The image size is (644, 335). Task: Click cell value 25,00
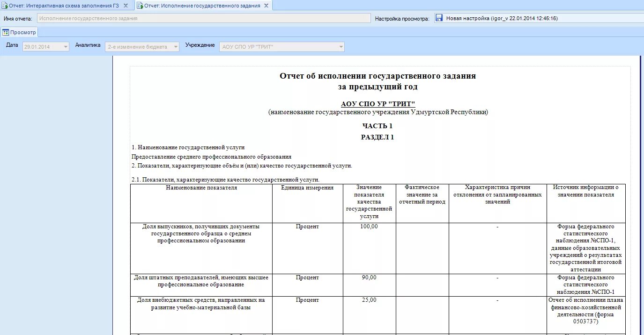[x=369, y=300]
